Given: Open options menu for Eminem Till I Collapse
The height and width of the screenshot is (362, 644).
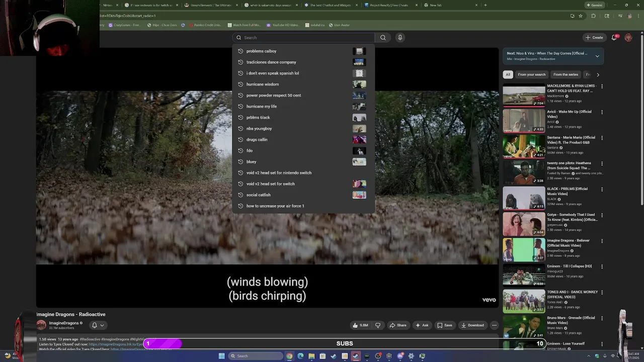Looking at the screenshot, I should pos(602,266).
